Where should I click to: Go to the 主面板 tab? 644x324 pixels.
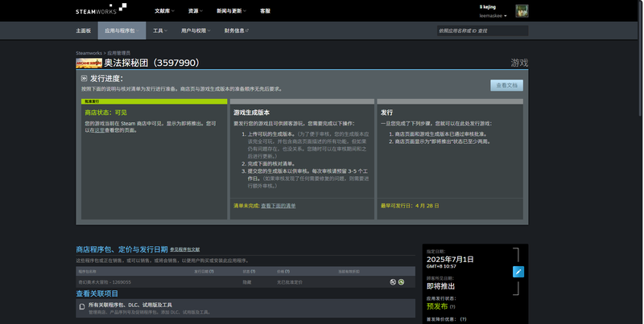point(84,31)
